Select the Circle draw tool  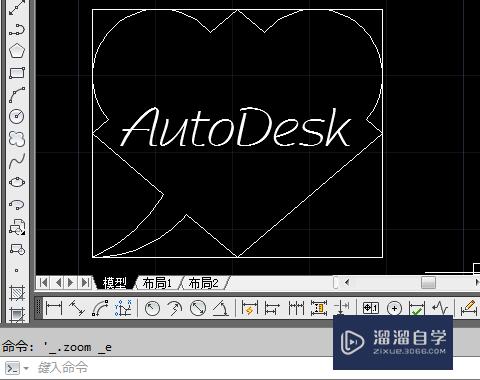[17, 116]
